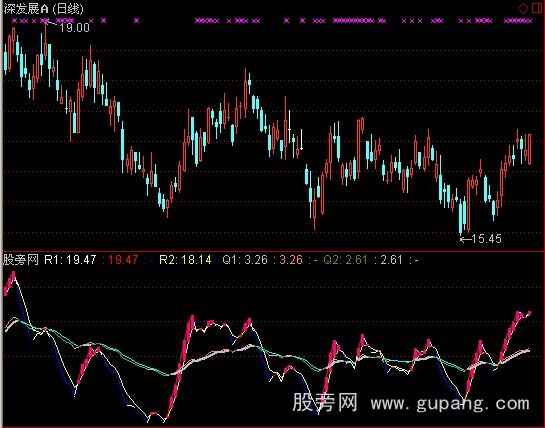Click the diamond icon at top right

[523, 8]
